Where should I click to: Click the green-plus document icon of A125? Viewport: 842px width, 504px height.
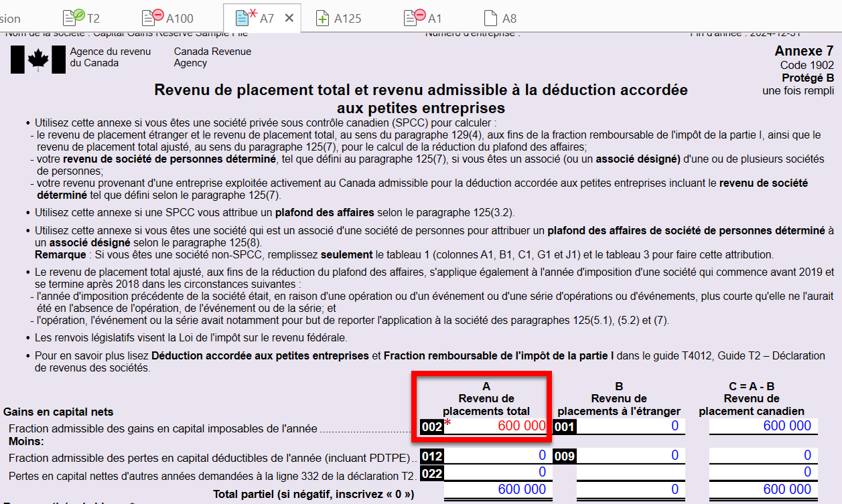[323, 18]
